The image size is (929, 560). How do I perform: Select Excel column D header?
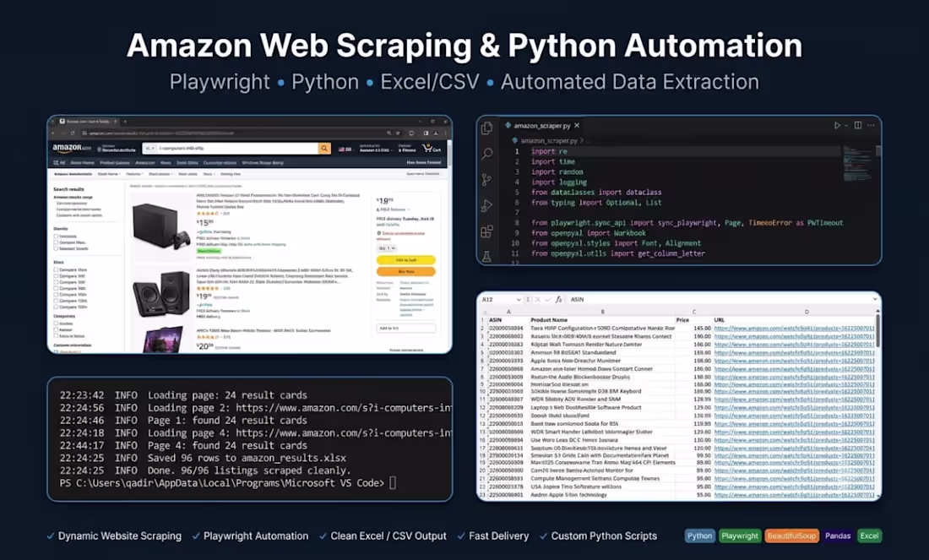tap(807, 312)
